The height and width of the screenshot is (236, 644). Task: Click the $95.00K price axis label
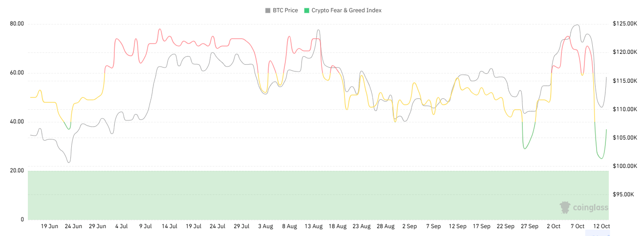(623, 195)
